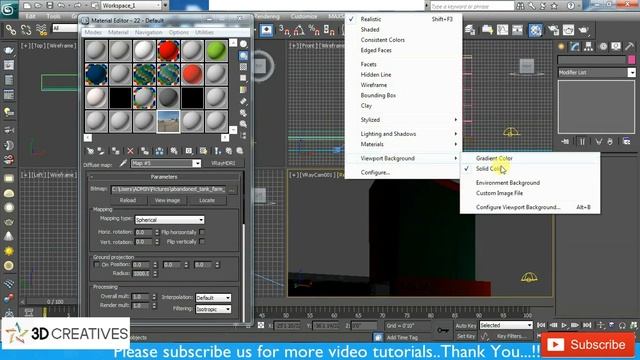This screenshot has height=360, width=640.
Task: Switch to Hierarchy command panel tab
Action: tap(588, 47)
